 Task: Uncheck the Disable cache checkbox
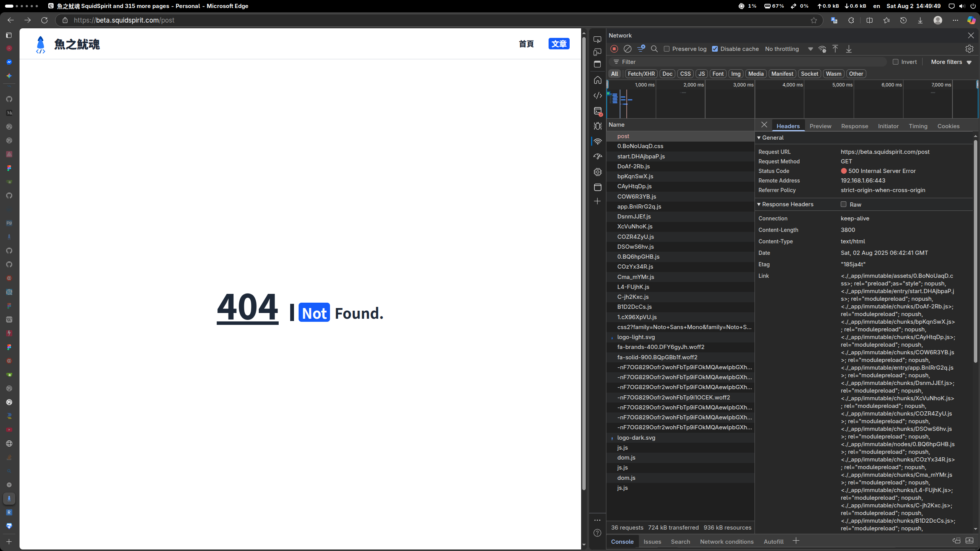(x=715, y=49)
